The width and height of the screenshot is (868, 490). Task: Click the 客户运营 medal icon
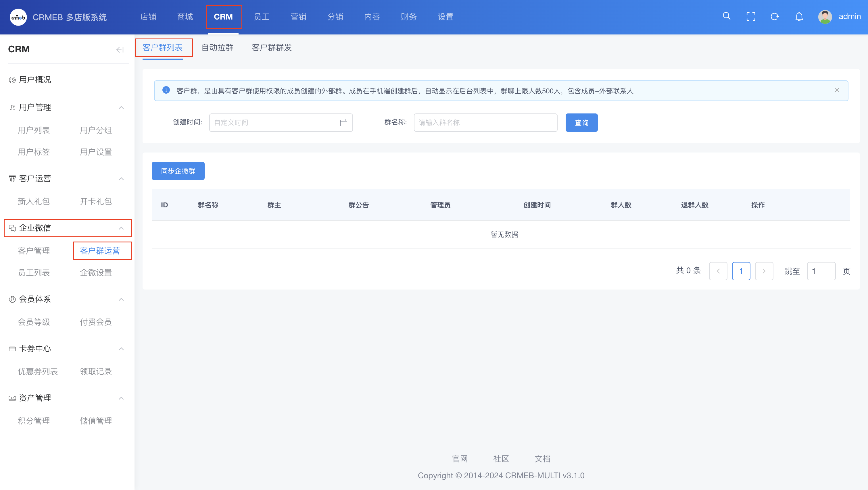12,178
